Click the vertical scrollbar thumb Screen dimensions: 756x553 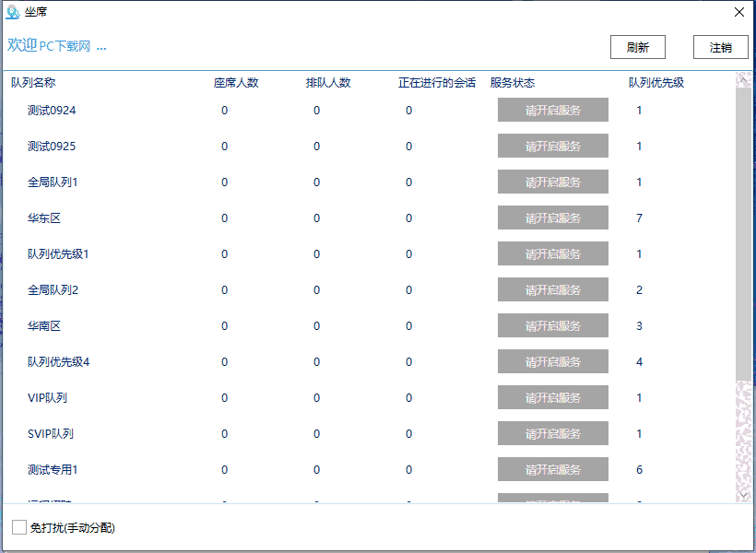coord(743,234)
